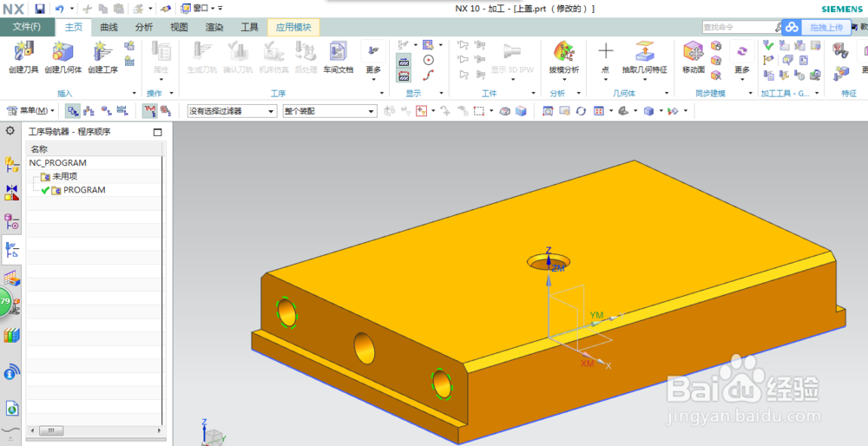Click the 移动面 (Move Face) icon
This screenshot has height=446, width=868.
pos(693,57)
